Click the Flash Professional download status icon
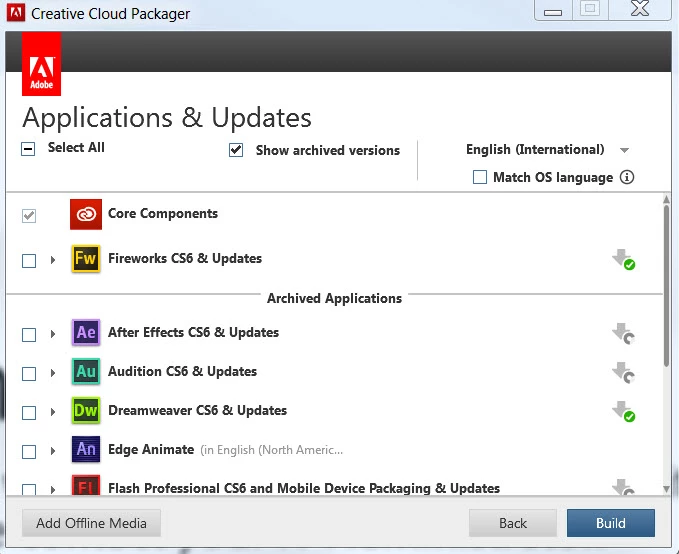Image resolution: width=679 pixels, height=554 pixels. pyautogui.click(x=624, y=487)
